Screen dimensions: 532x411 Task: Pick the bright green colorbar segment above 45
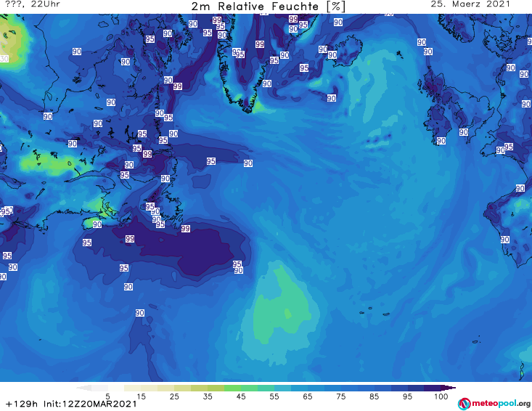[x=232, y=388]
